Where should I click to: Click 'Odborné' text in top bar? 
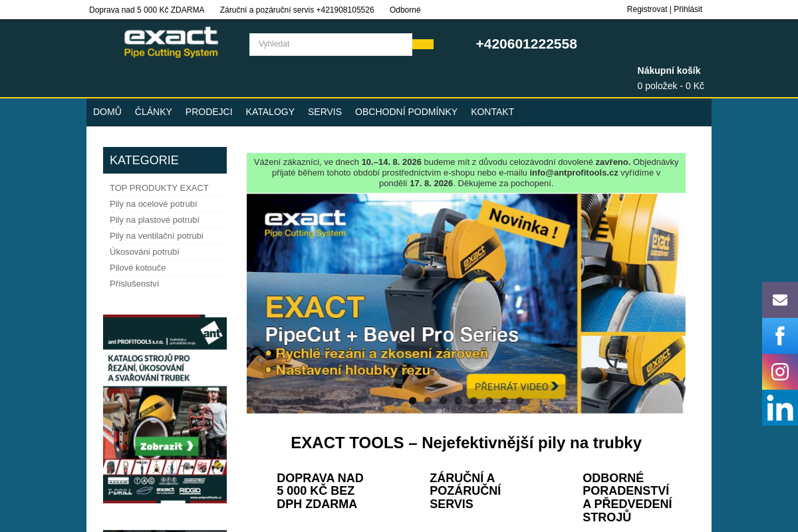coord(405,10)
